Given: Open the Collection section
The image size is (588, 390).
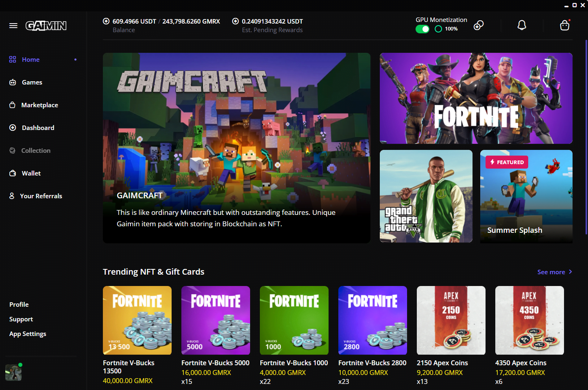Looking at the screenshot, I should click(x=36, y=150).
